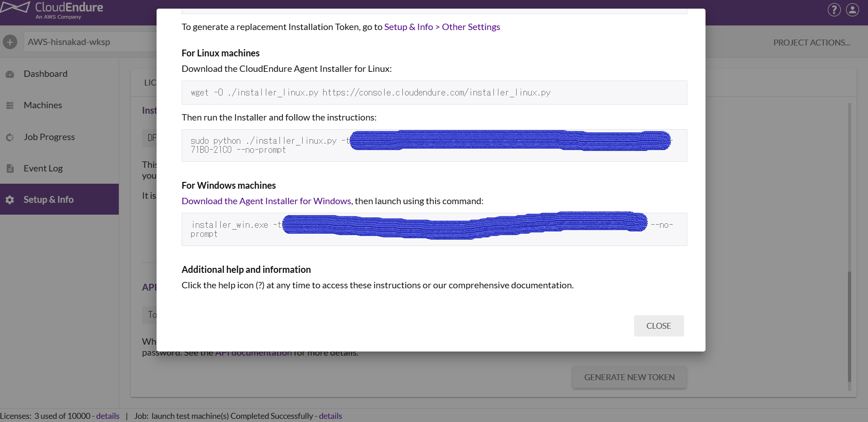Click the CloudEndure logo

click(52, 10)
